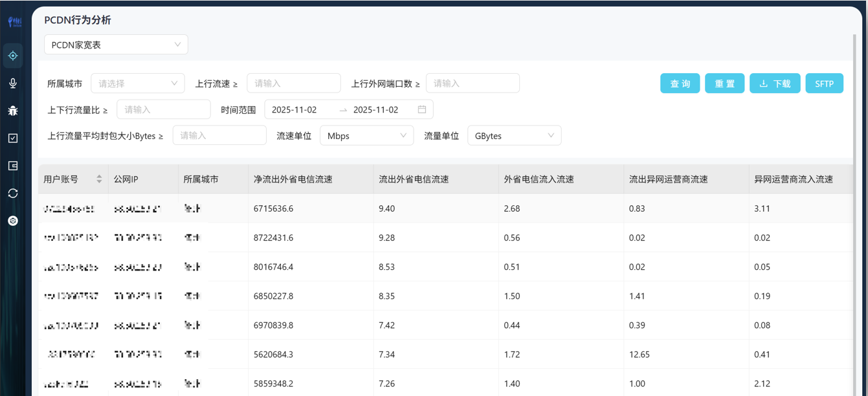Select the round cube icon in sidebar
Screen dimensions: 868x396
(x=13, y=221)
